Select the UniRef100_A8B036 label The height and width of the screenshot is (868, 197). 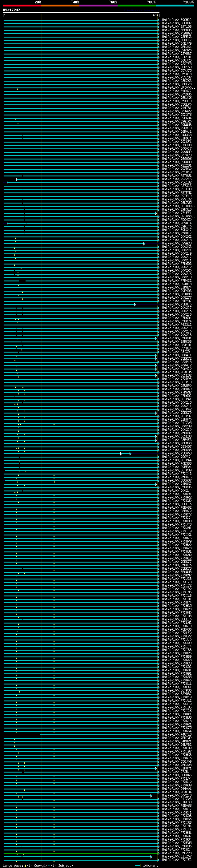[177, 630]
